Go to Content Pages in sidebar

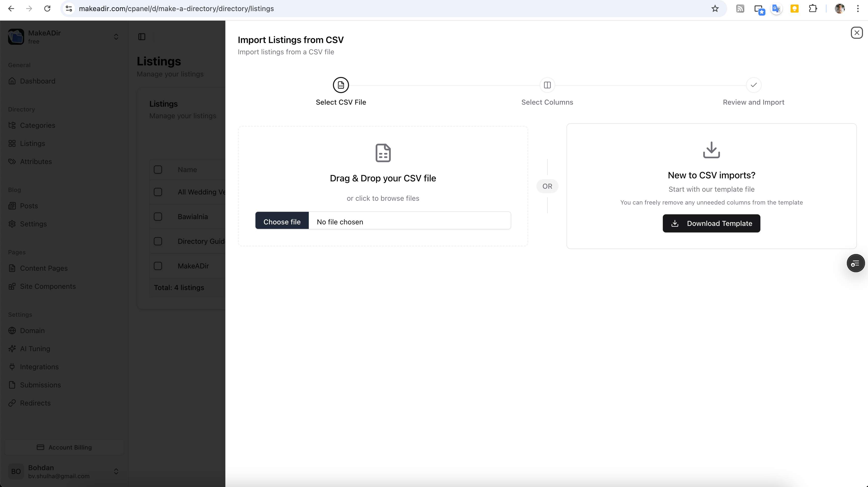[44, 268]
